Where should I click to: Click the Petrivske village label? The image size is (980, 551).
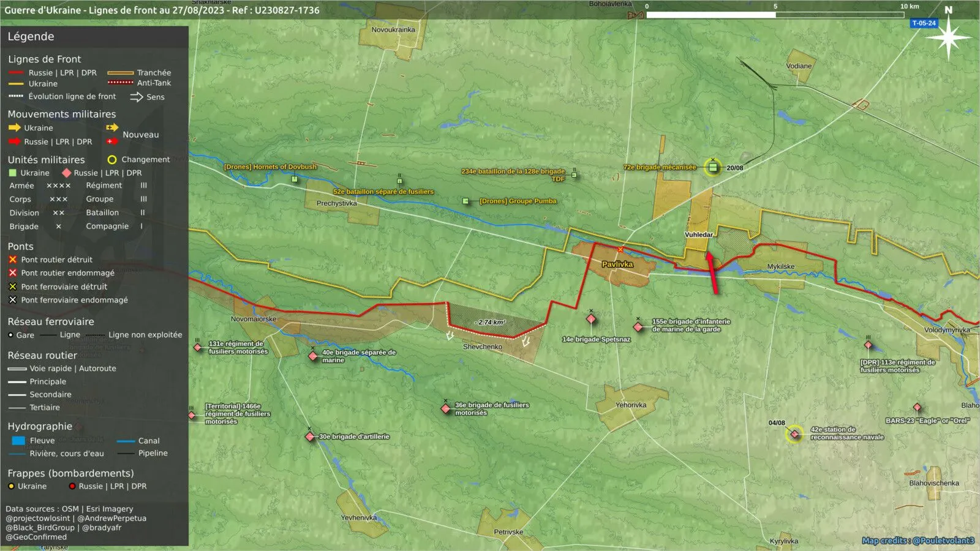tap(508, 532)
